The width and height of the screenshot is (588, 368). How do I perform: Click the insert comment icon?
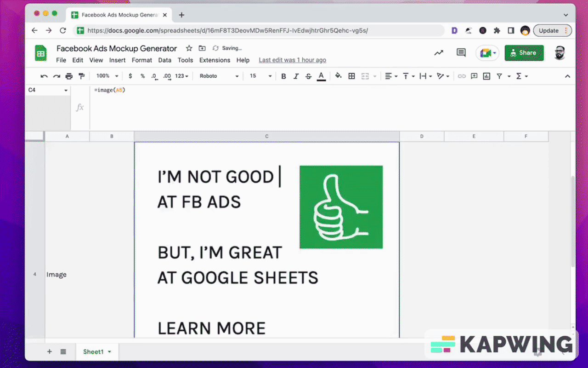click(x=474, y=76)
